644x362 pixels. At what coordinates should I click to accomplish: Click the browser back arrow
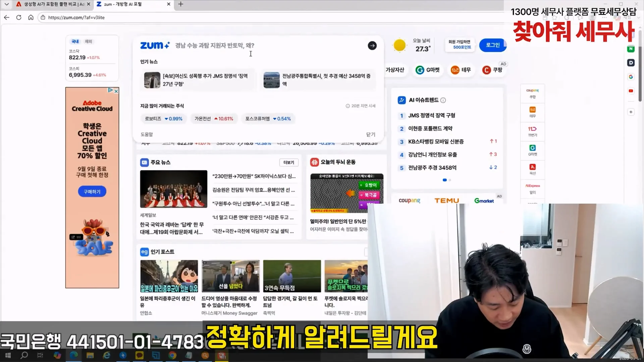7,17
